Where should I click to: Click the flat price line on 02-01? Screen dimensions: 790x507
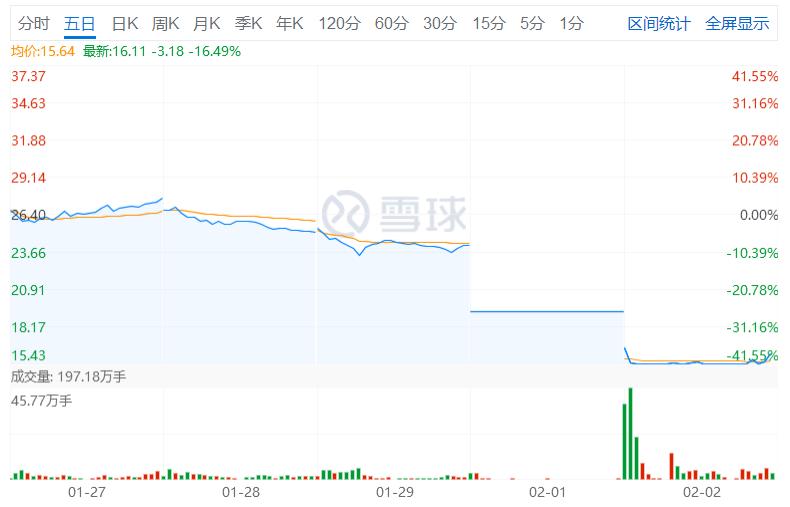(x=547, y=311)
